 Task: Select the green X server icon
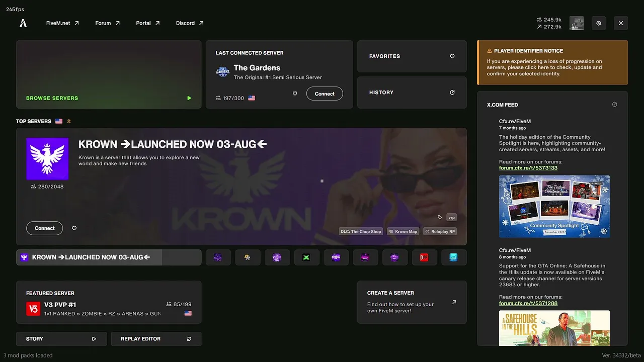click(306, 257)
